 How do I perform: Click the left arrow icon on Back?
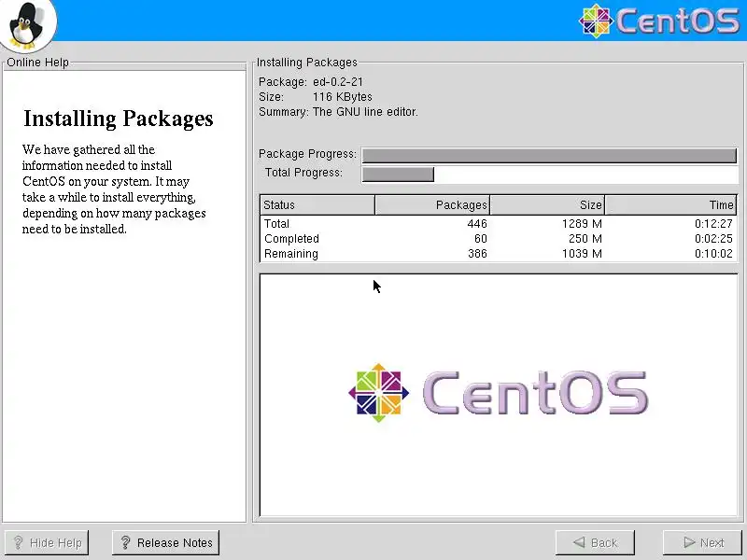[x=579, y=542]
